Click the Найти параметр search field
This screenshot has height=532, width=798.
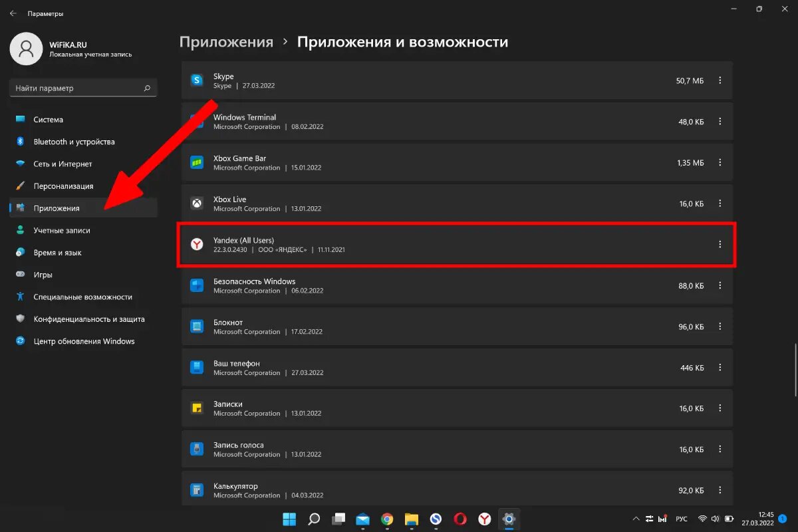point(83,88)
